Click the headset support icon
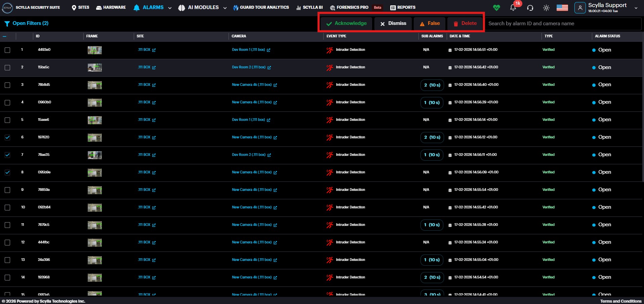This screenshot has height=304, width=644. coord(530,8)
